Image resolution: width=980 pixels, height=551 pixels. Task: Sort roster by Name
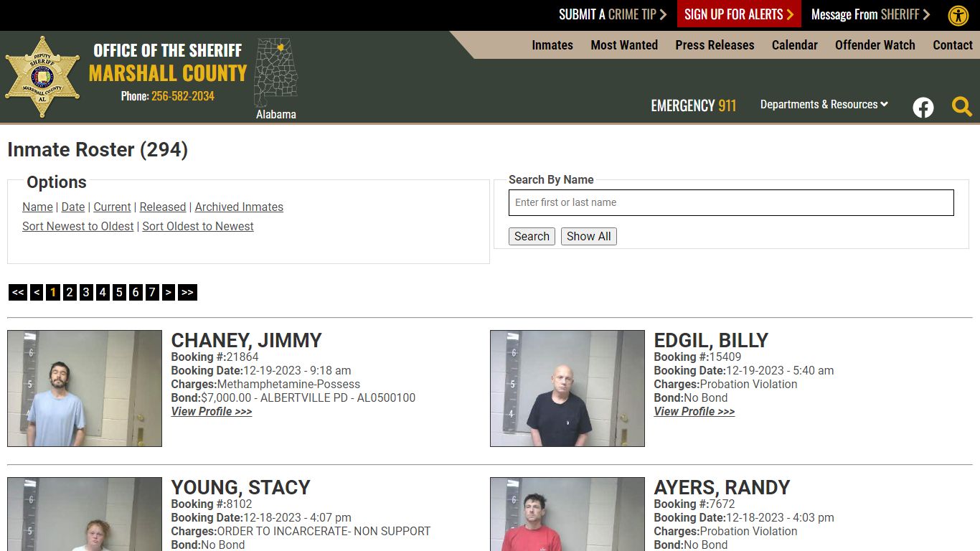coord(37,207)
